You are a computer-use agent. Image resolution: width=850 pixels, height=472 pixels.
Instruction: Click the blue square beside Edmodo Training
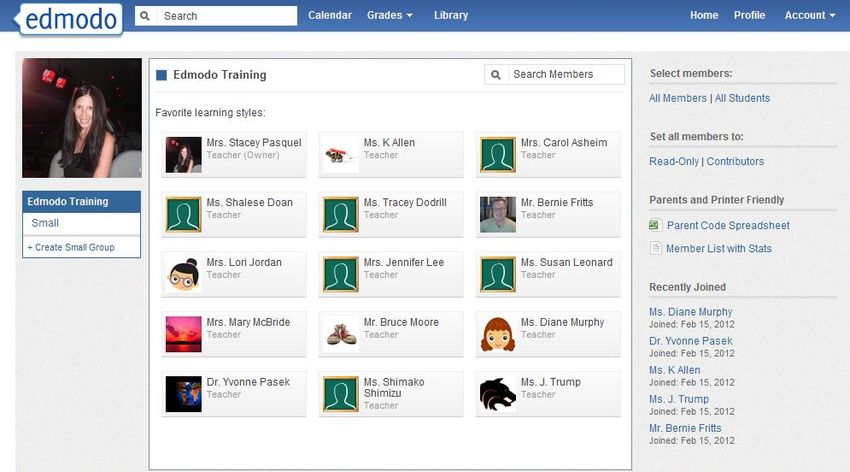(161, 75)
